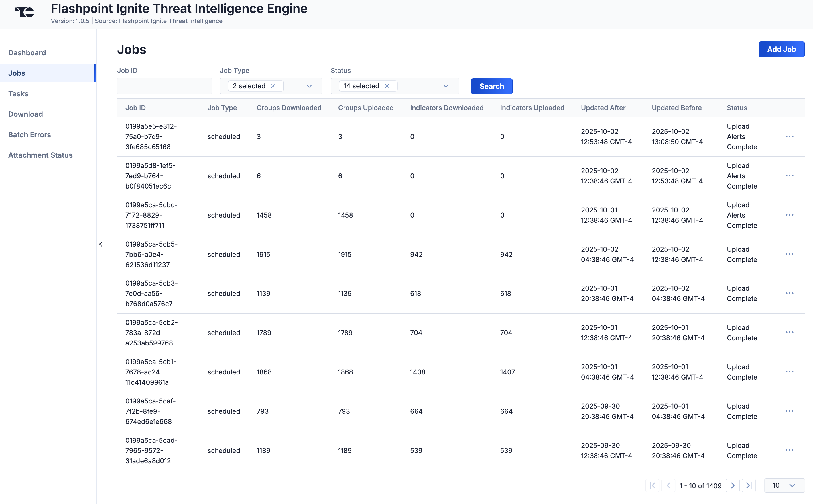Open the Batch Errors section
Image resolution: width=813 pixels, height=504 pixels.
click(x=29, y=134)
